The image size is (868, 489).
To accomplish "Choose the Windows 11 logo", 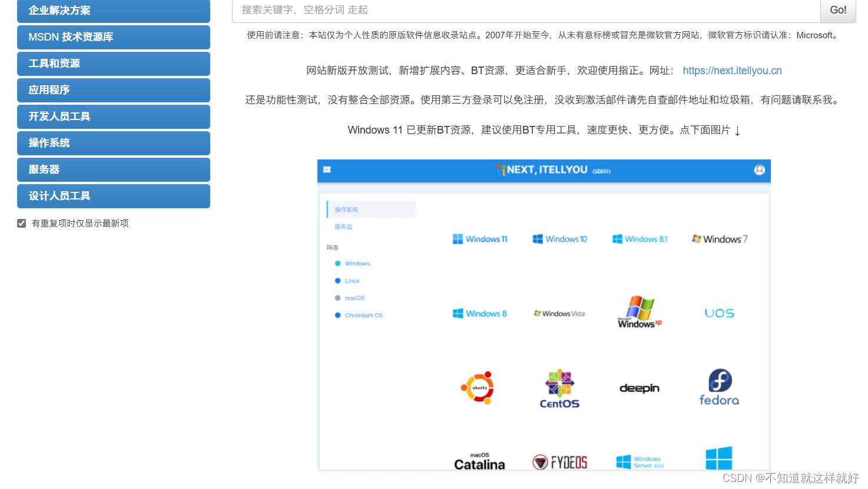I will (480, 239).
